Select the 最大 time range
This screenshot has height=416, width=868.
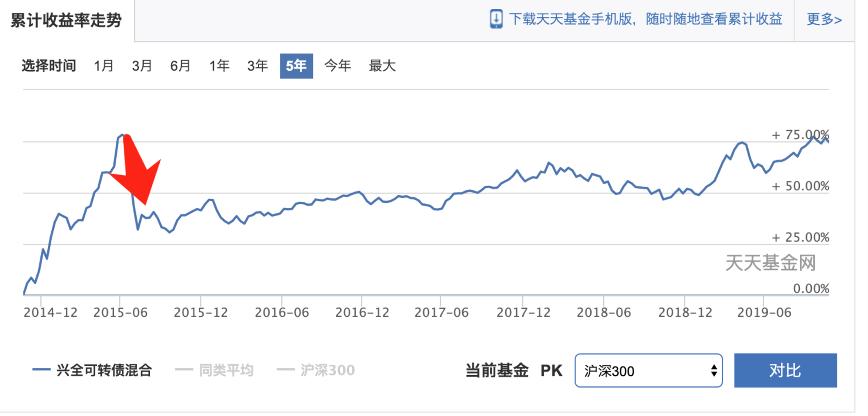click(382, 66)
